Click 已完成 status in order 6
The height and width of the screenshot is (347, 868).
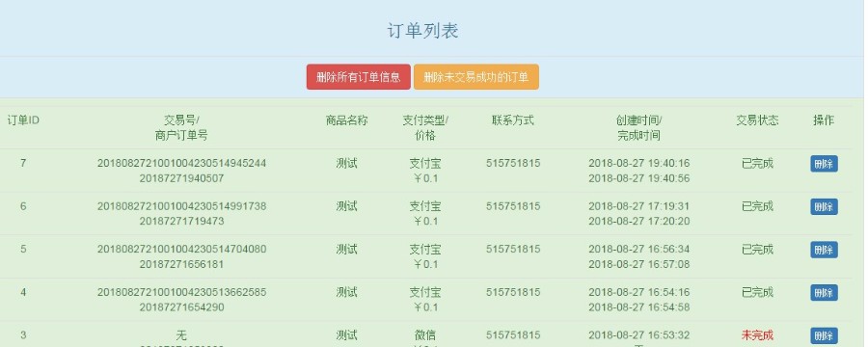point(757,206)
